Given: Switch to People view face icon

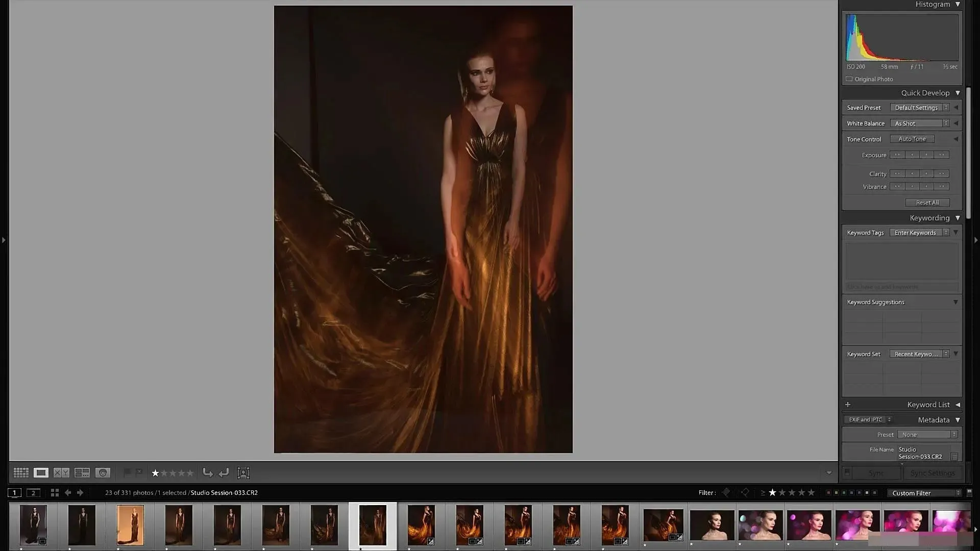Looking at the screenshot, I should coord(103,473).
